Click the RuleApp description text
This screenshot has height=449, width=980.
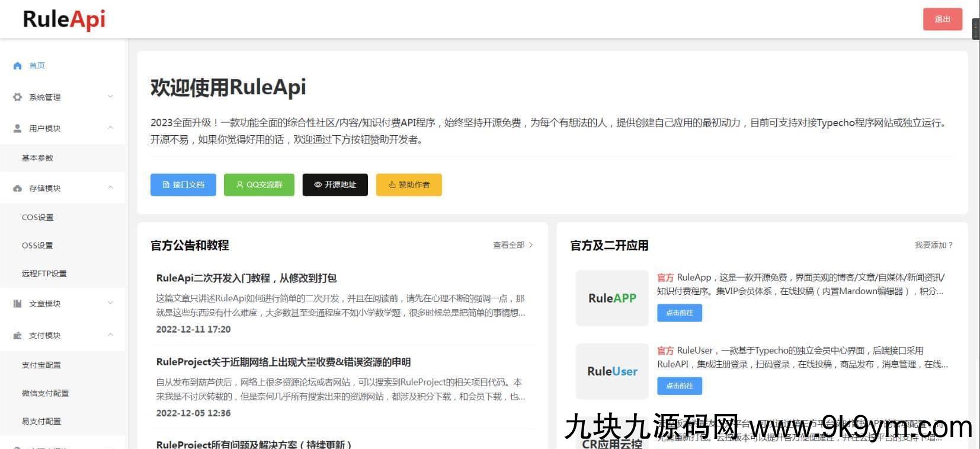click(802, 284)
